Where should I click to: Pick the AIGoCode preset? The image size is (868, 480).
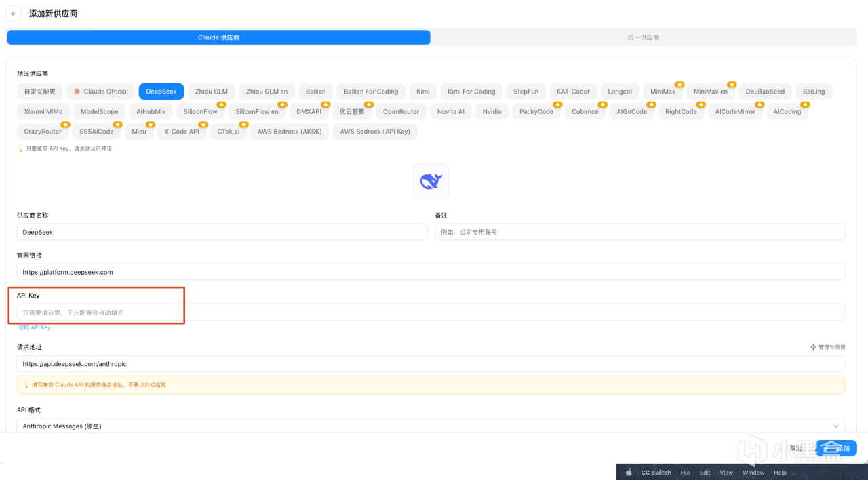(632, 112)
